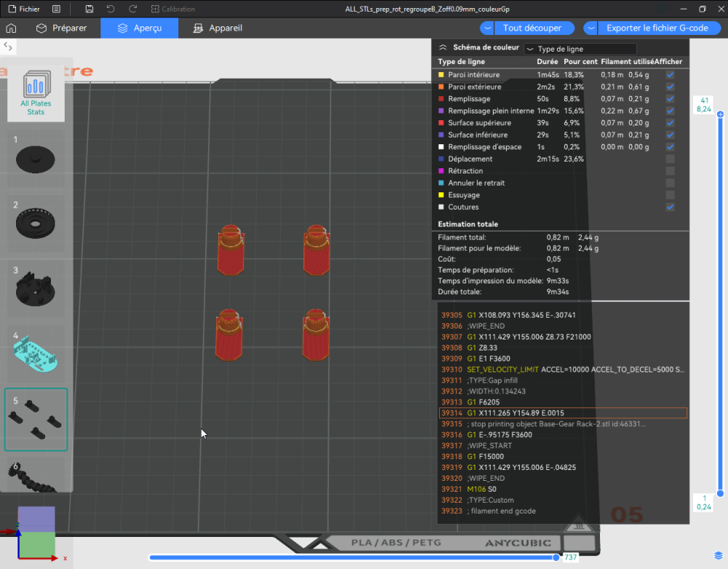
Task: Switch to the Aperçu tab
Action: click(139, 28)
